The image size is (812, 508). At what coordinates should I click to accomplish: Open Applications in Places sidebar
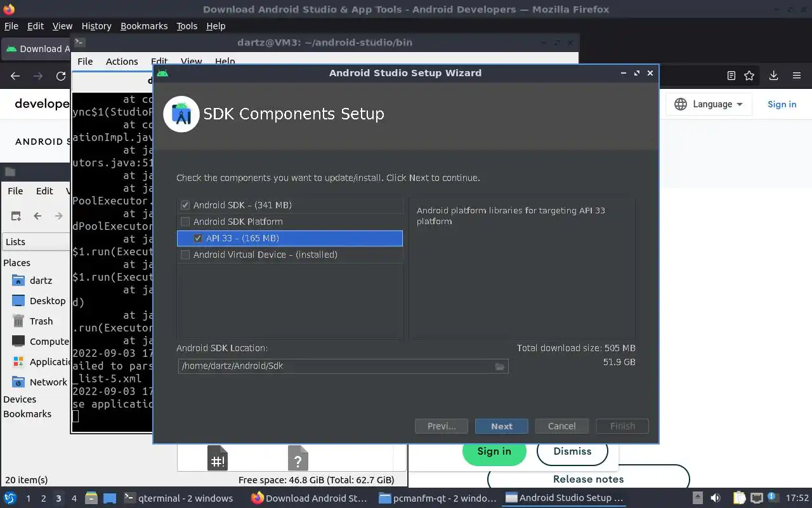(x=39, y=361)
